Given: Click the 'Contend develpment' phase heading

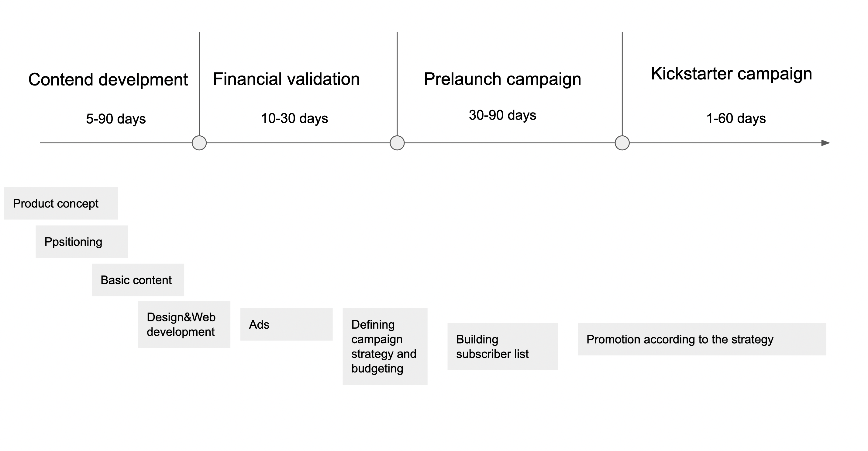Looking at the screenshot, I should [108, 80].
